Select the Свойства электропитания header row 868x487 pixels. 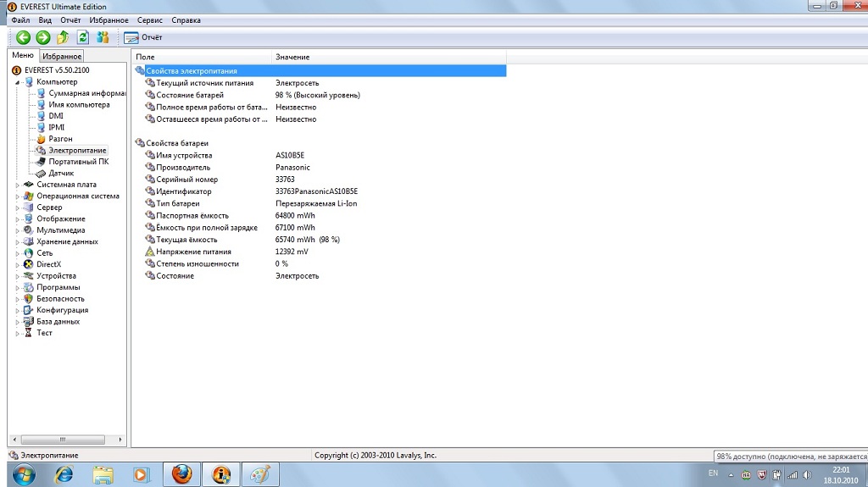click(320, 71)
